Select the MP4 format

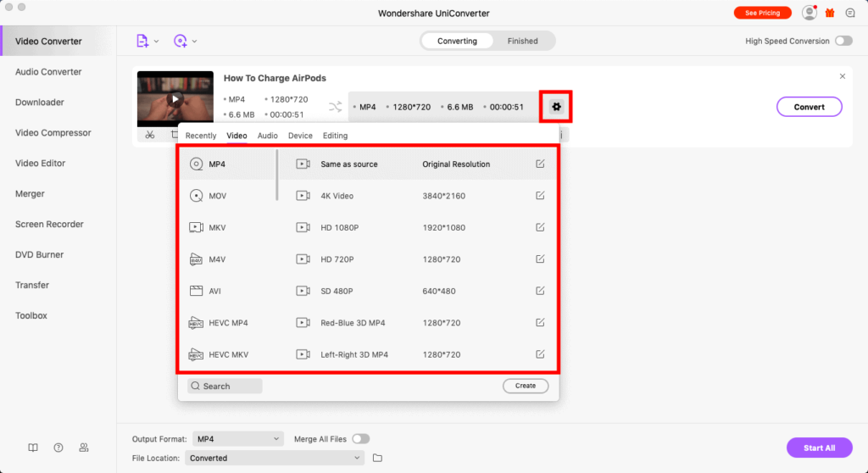[227, 164]
